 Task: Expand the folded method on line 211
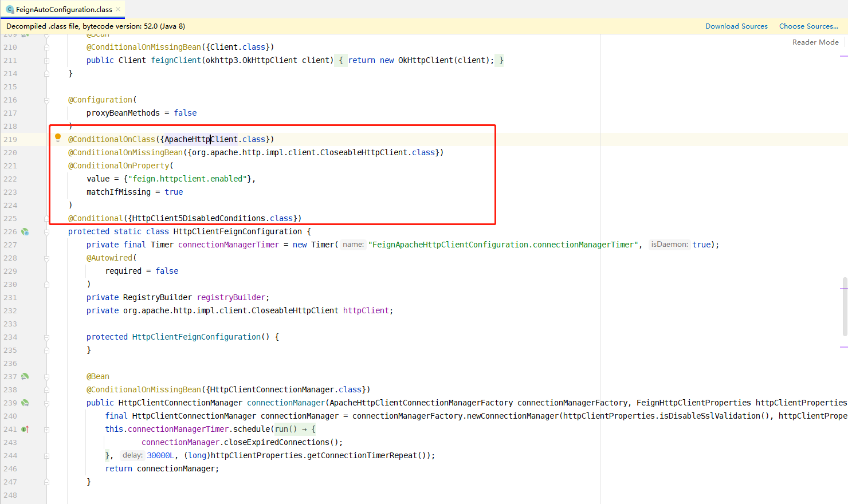(x=47, y=61)
